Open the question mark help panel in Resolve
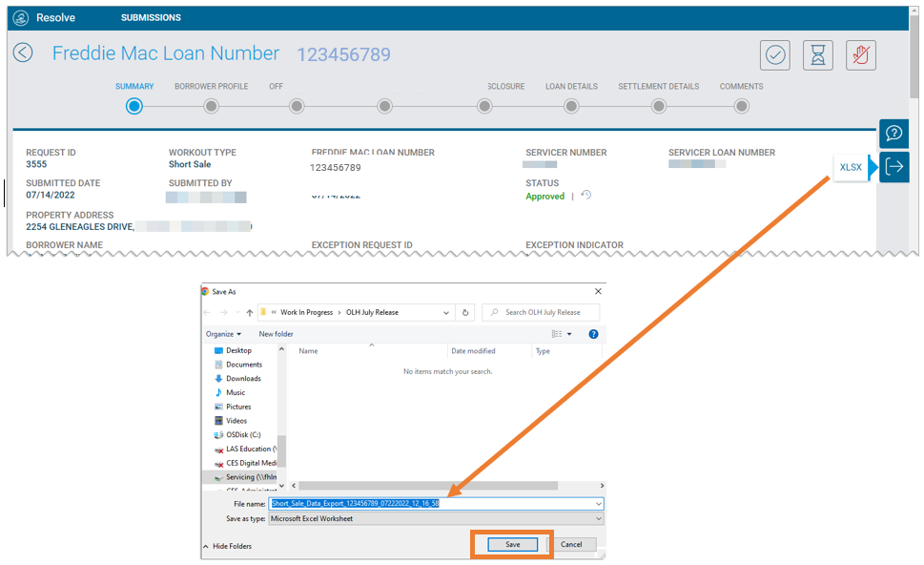 tap(893, 134)
